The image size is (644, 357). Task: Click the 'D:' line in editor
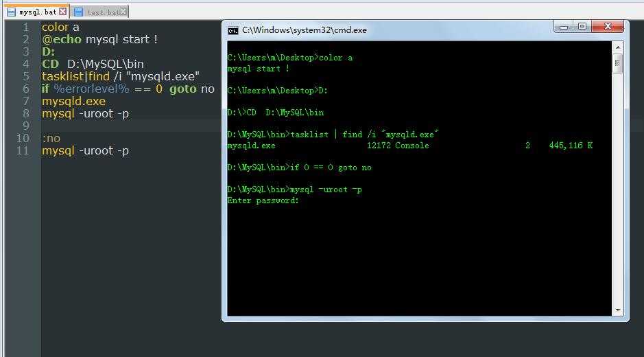click(x=48, y=51)
